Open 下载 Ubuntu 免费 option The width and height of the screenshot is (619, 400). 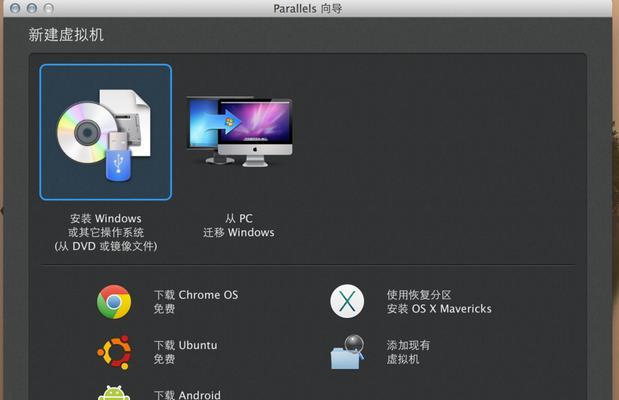[185, 352]
